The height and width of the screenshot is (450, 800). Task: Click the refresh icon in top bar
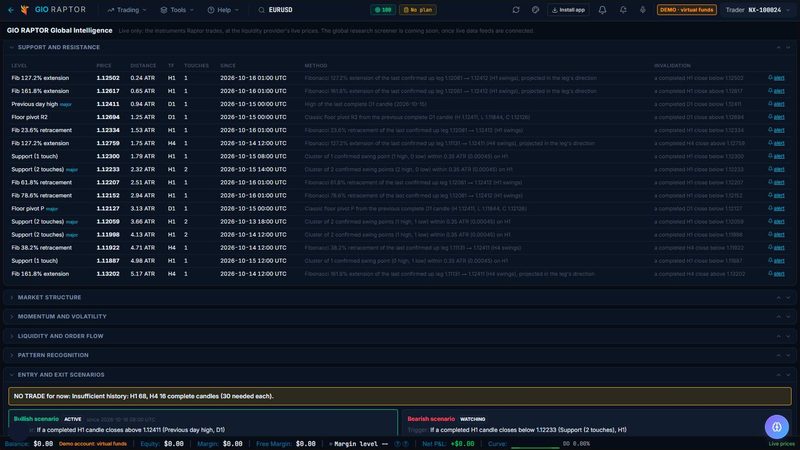(x=516, y=10)
